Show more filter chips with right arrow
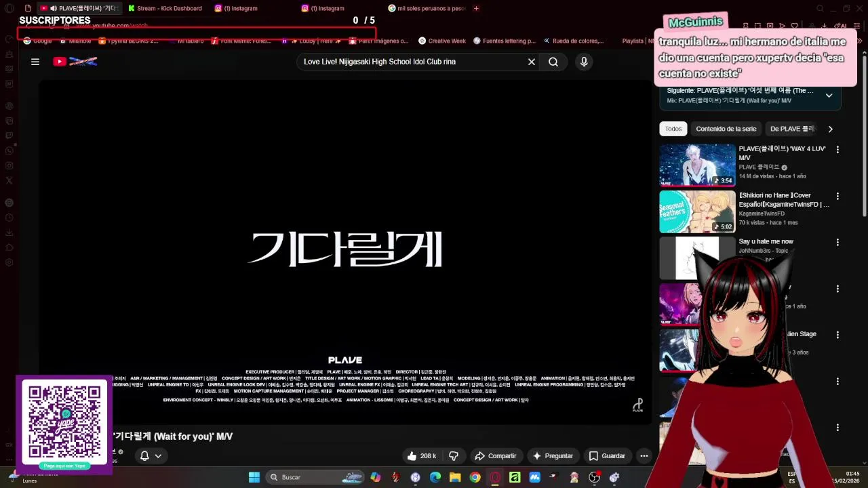The width and height of the screenshot is (868, 488). 831,129
